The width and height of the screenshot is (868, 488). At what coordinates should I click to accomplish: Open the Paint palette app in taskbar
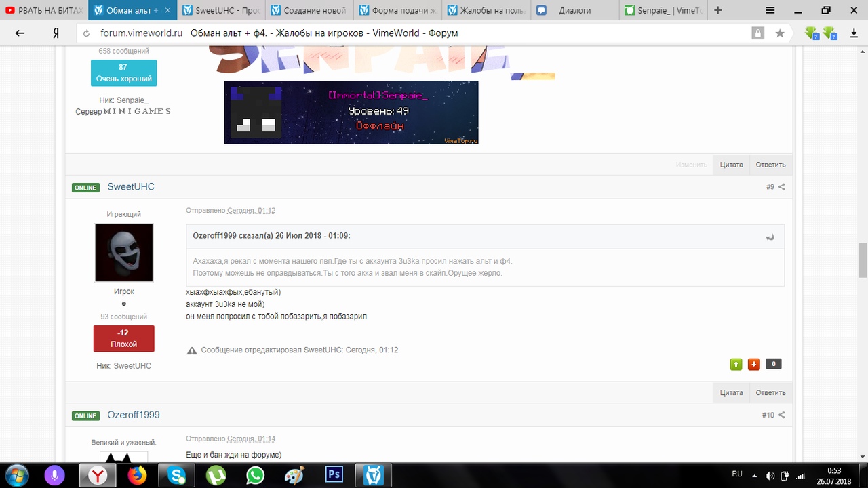point(294,476)
